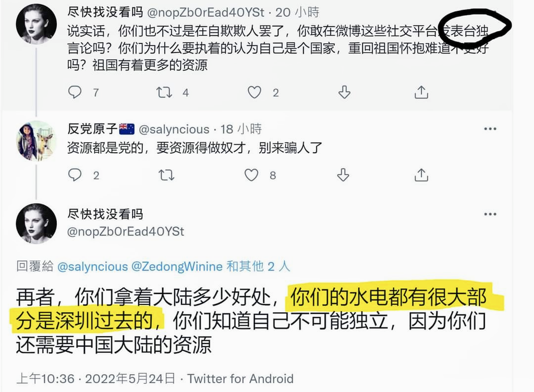Click download icon on 反党原子 tweet
Viewport: 534px width, 392px height.
pos(343,175)
